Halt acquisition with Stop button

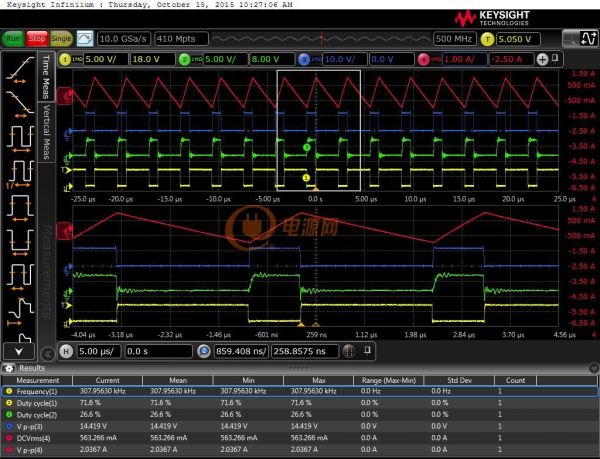point(37,39)
